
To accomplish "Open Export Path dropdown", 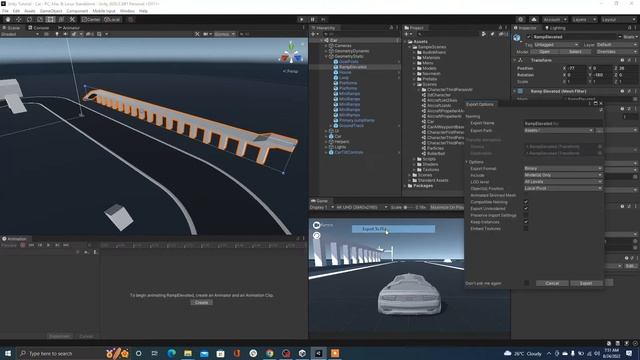I will pyautogui.click(x=559, y=131).
